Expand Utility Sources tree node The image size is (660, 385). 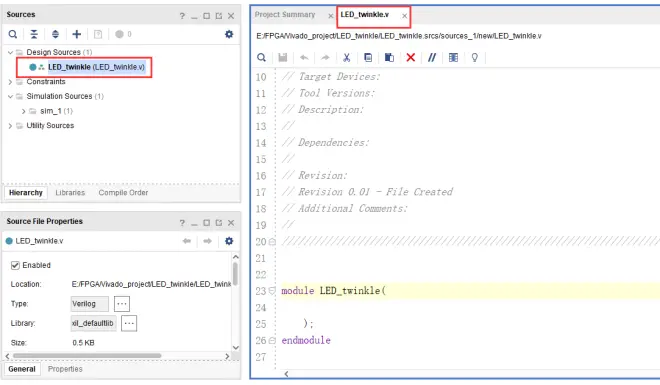point(11,126)
